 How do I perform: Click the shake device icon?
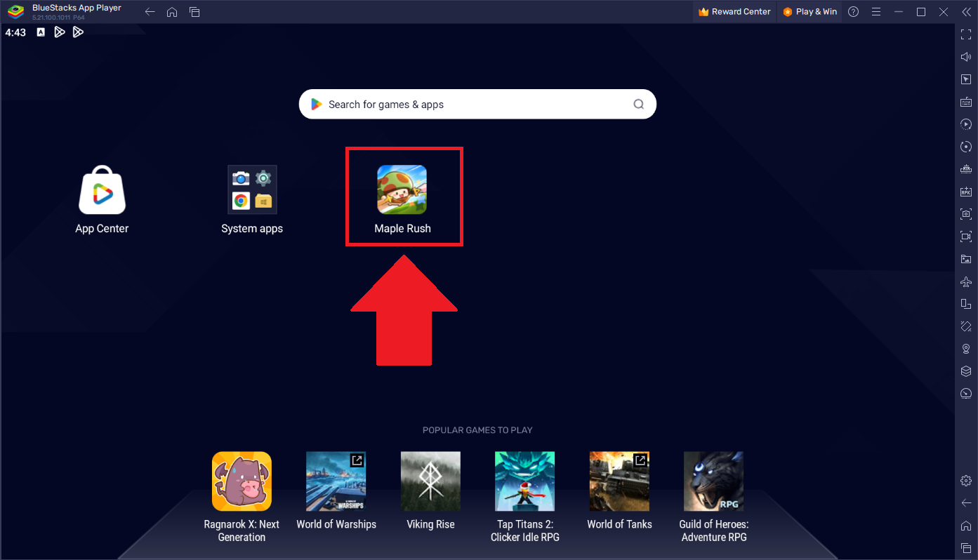point(966,326)
